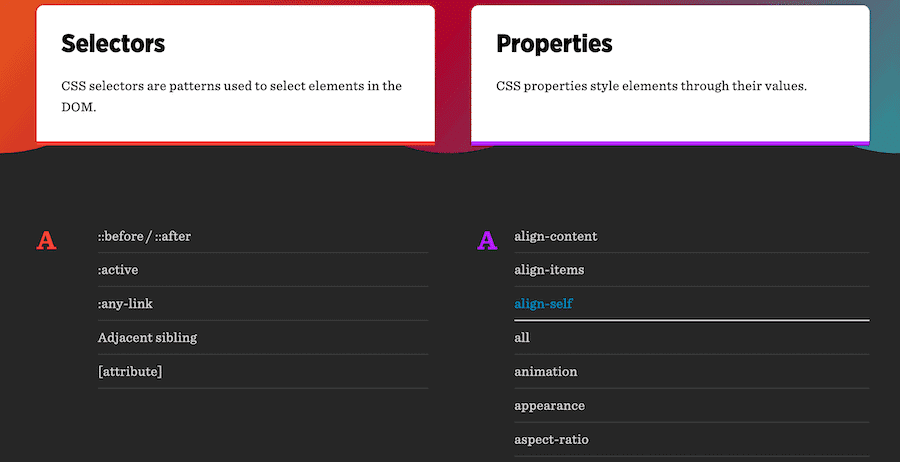Go to the animation property page
The width and height of the screenshot is (900, 462).
tap(546, 372)
